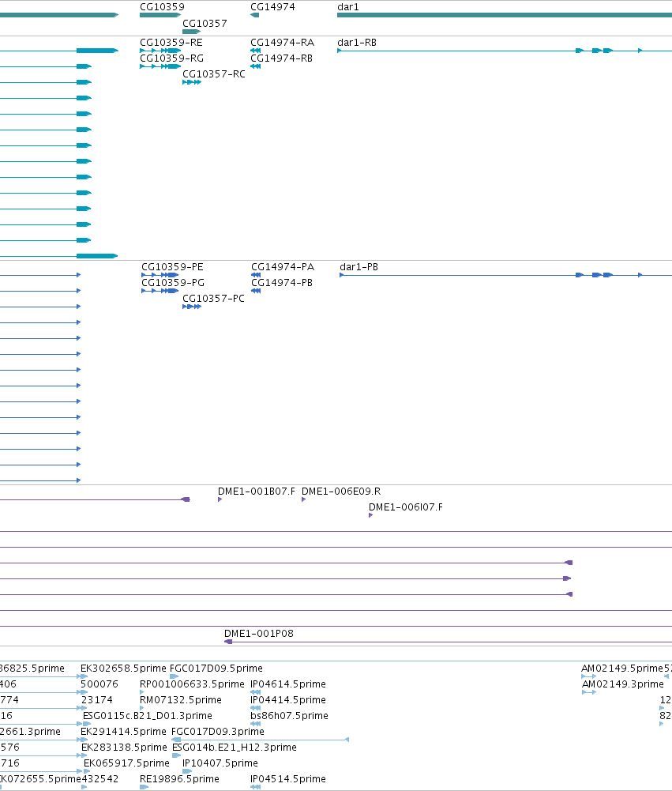The width and height of the screenshot is (672, 791).
Task: Select the dar1 gene label
Action: (x=348, y=7)
